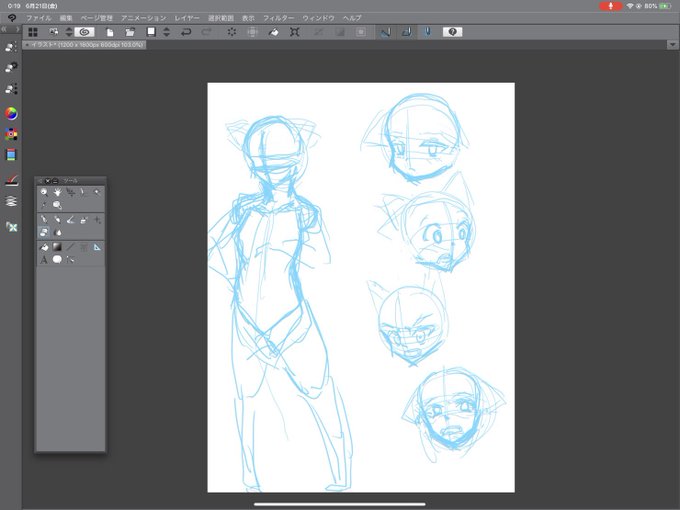Screen dimensions: 680x510
Task: Select the Correct line tool
Action: [71, 260]
